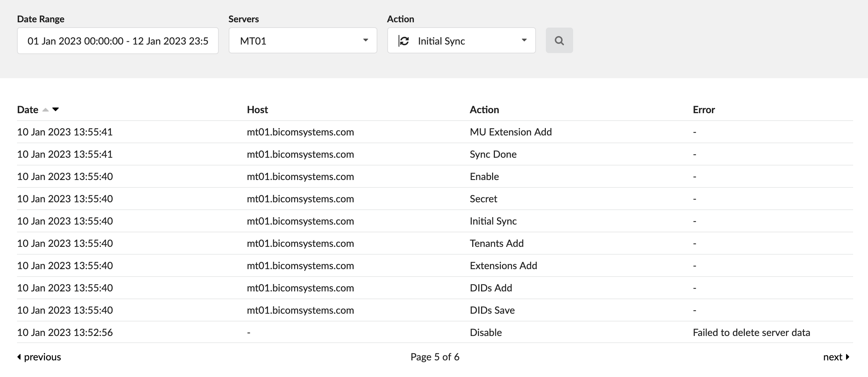Go to next page link
Screen dimensions: 868x377
pos(836,357)
